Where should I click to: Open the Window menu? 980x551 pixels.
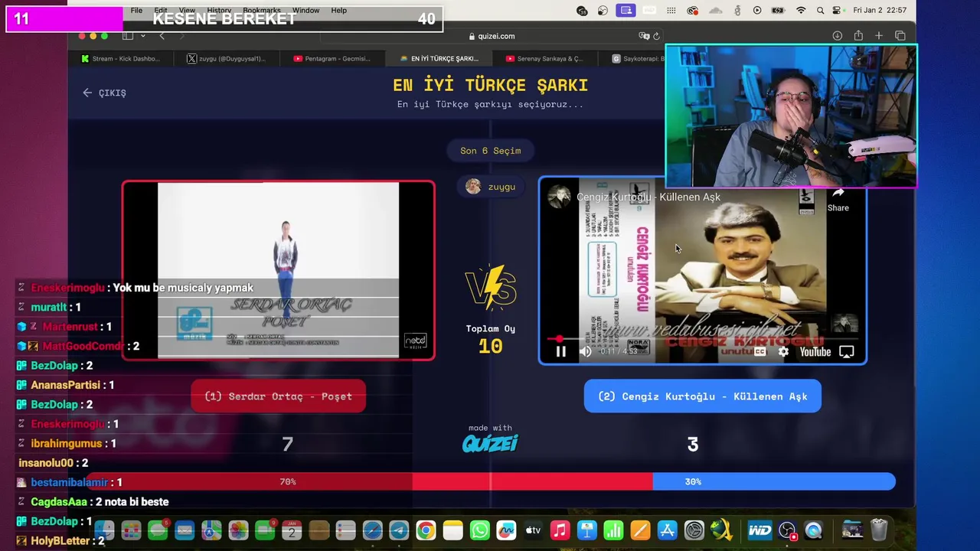click(x=305, y=11)
